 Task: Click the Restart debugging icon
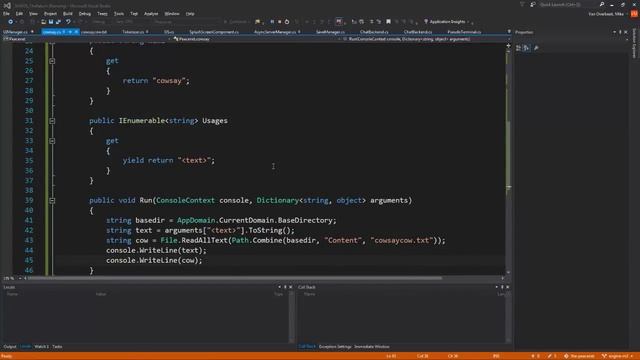point(287,22)
